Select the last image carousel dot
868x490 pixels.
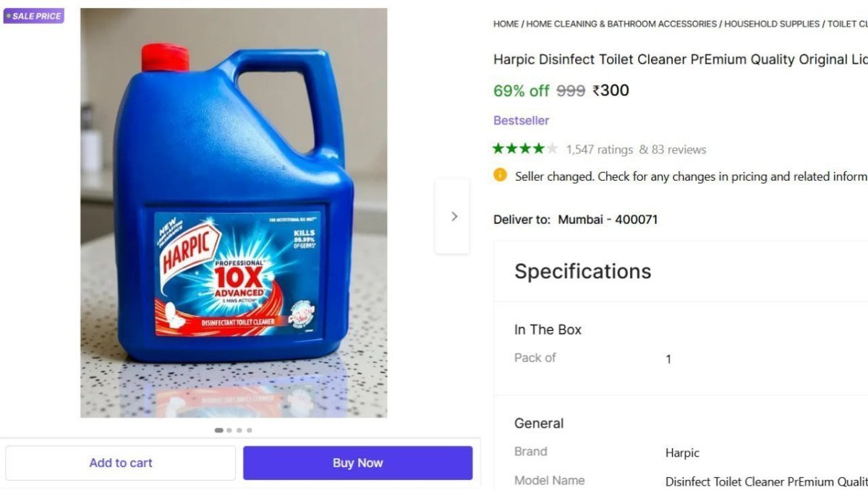click(250, 430)
